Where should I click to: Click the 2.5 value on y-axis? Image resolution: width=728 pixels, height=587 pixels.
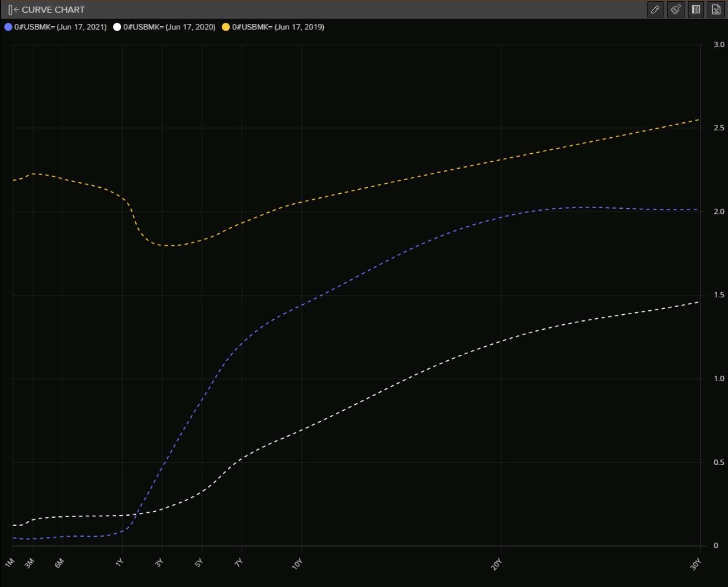719,128
